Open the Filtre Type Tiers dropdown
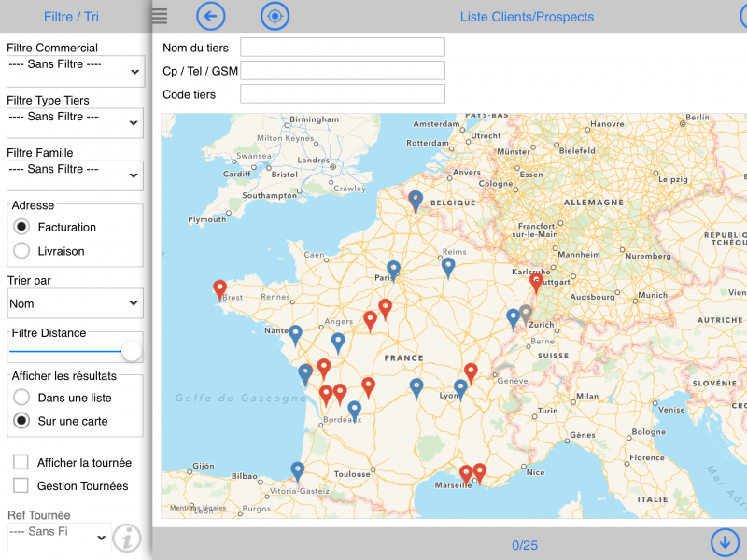This screenshot has height=560, width=747. pos(76,123)
